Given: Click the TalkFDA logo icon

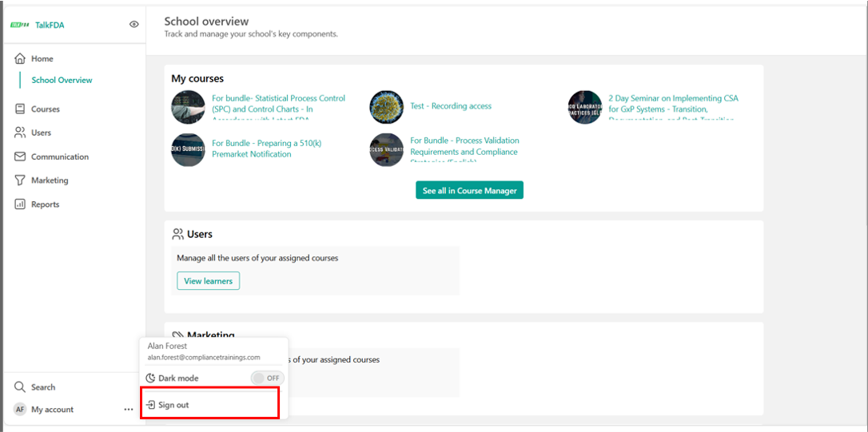Looking at the screenshot, I should pos(20,25).
